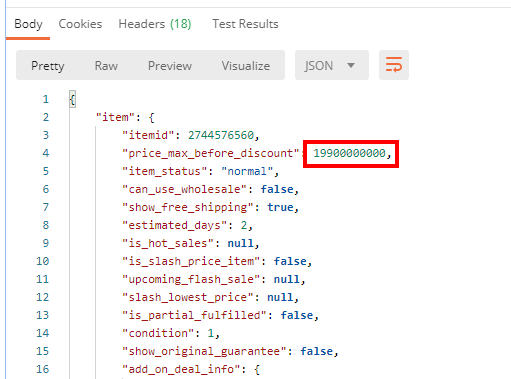The height and width of the screenshot is (379, 511).
Task: Click line number 4 in the gutter
Action: (x=46, y=153)
